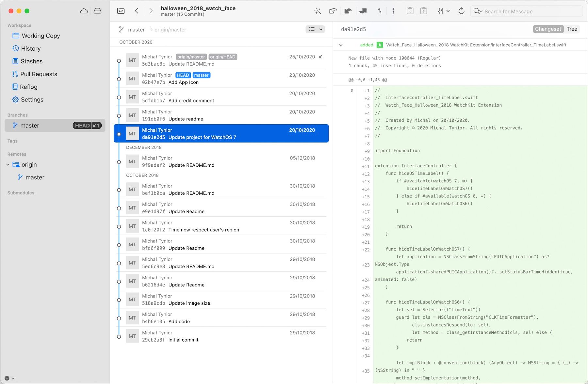This screenshot has height=384, width=588.
Task: Select commit b4b6e105 Add code
Action: click(221, 317)
